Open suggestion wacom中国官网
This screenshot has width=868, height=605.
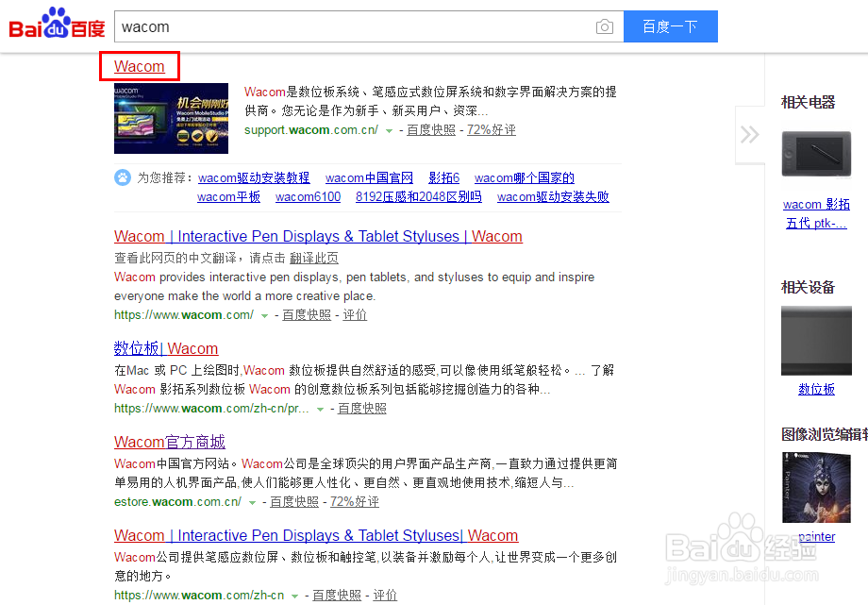point(369,177)
